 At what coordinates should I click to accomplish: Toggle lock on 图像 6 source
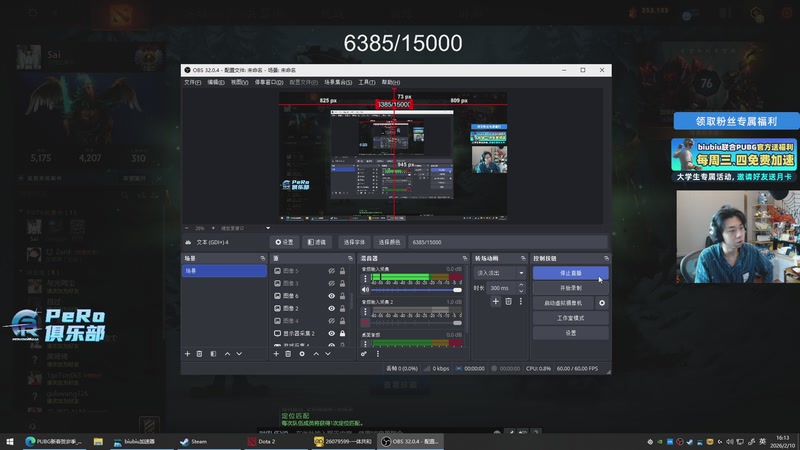pyautogui.click(x=342, y=296)
